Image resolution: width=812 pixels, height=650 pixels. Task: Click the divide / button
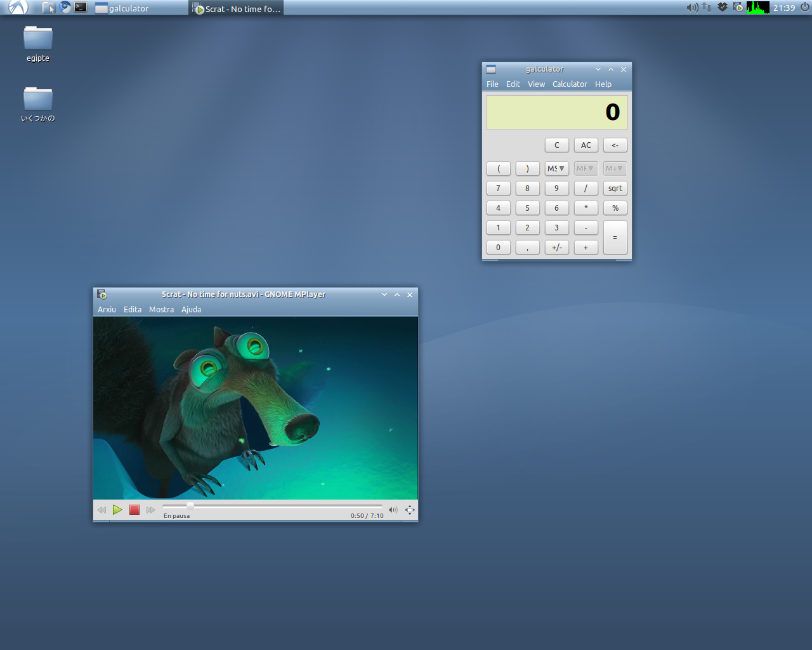[586, 189]
